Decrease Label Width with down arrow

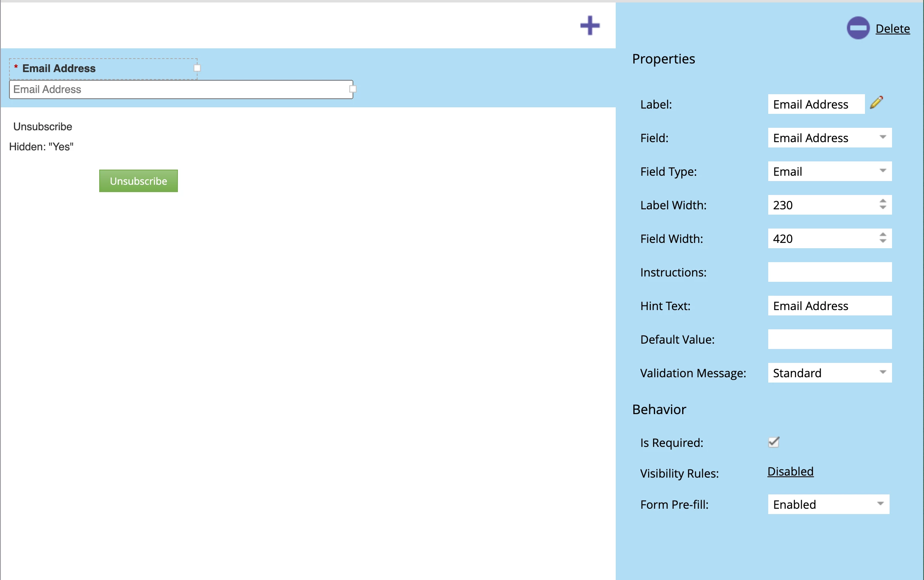(883, 208)
